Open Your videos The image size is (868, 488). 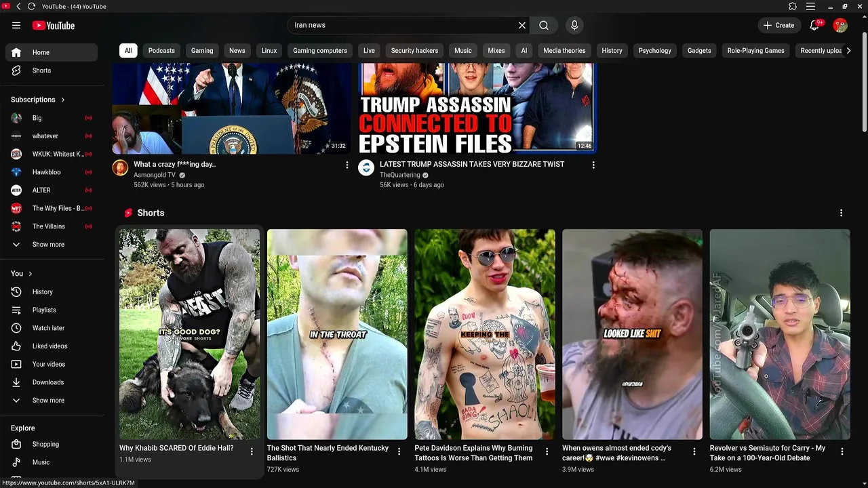[x=52, y=364]
